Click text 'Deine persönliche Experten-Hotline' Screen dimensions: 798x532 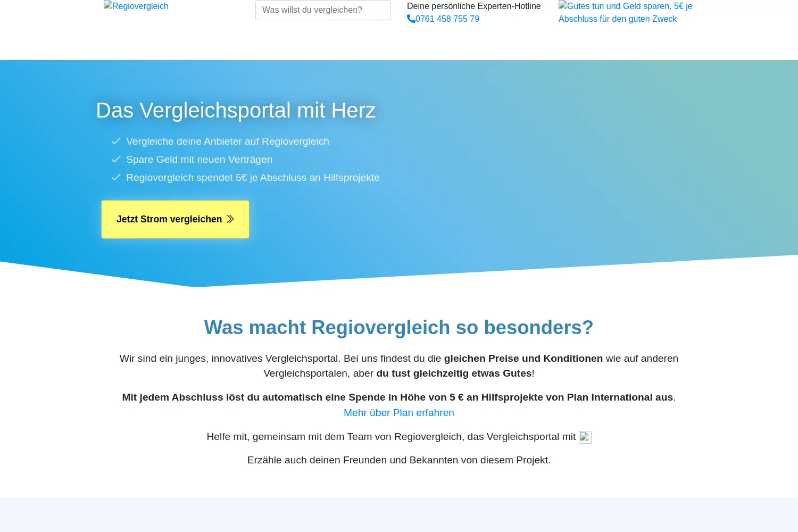click(x=474, y=6)
